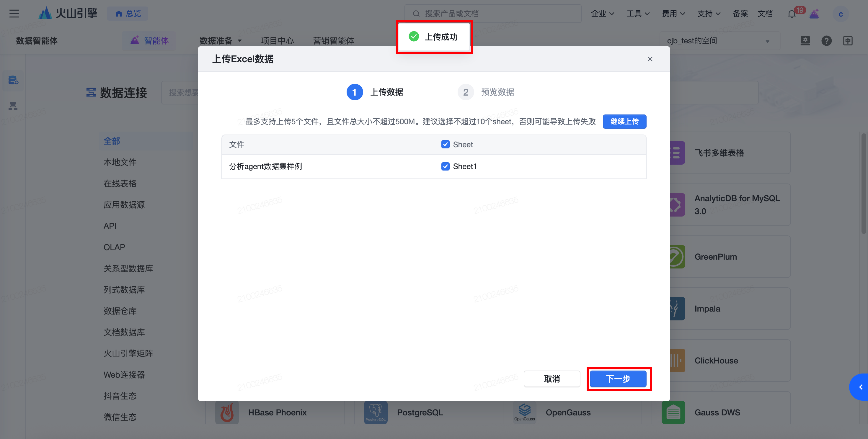Expand the 费用 dropdown

coord(673,14)
